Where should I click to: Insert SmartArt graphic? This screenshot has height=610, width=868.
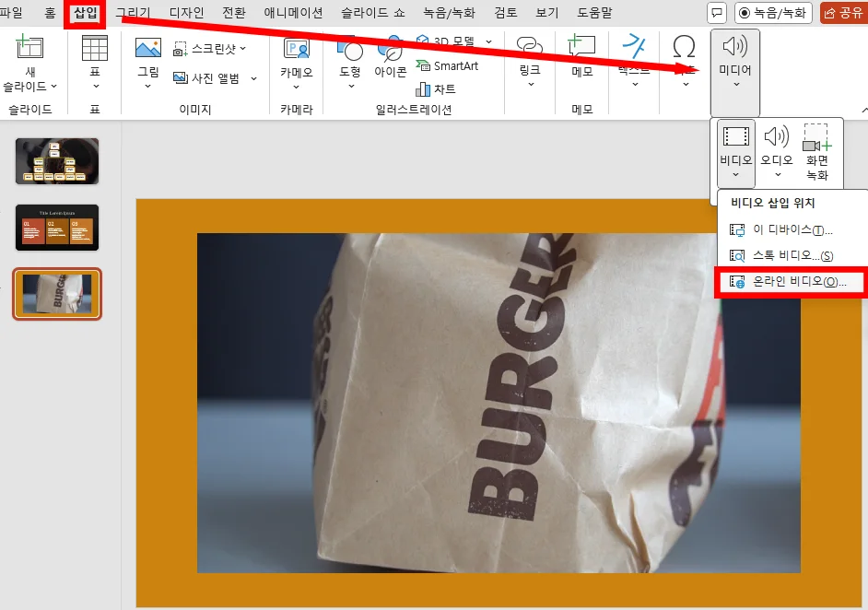(x=447, y=65)
